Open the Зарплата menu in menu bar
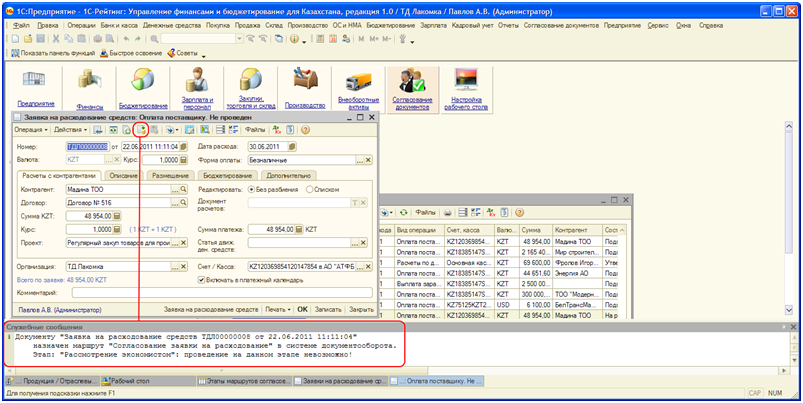803x403 pixels. (434, 22)
